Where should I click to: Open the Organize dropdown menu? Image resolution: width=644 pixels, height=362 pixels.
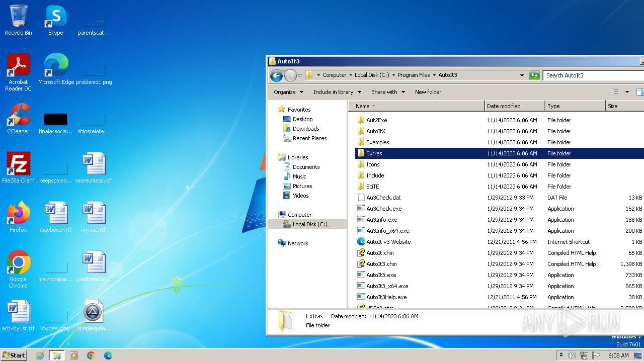pos(288,92)
